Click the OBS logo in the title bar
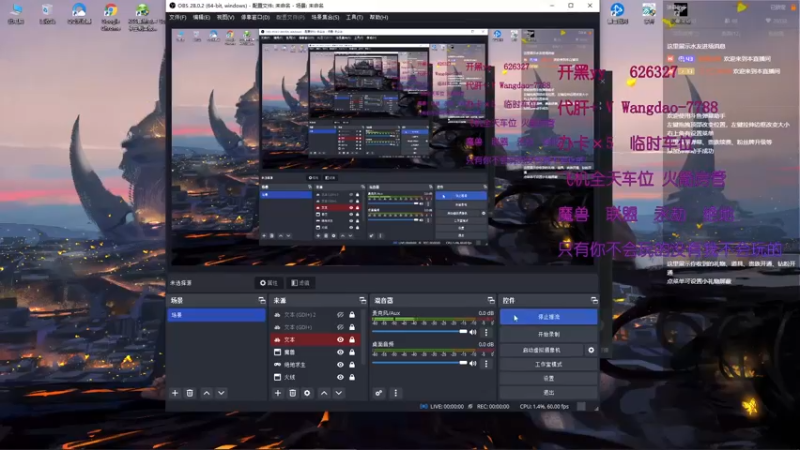This screenshot has height=450, width=800. coord(172,6)
